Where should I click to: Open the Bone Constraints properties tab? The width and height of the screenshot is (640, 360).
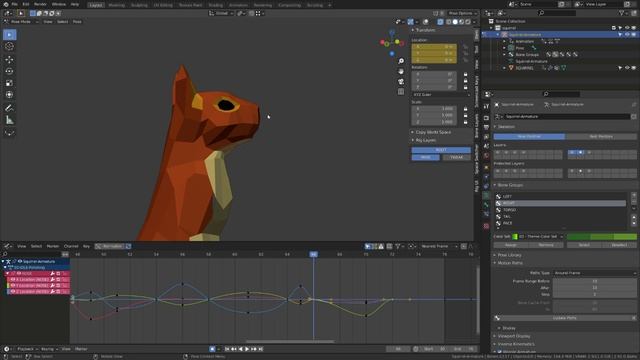(486, 214)
